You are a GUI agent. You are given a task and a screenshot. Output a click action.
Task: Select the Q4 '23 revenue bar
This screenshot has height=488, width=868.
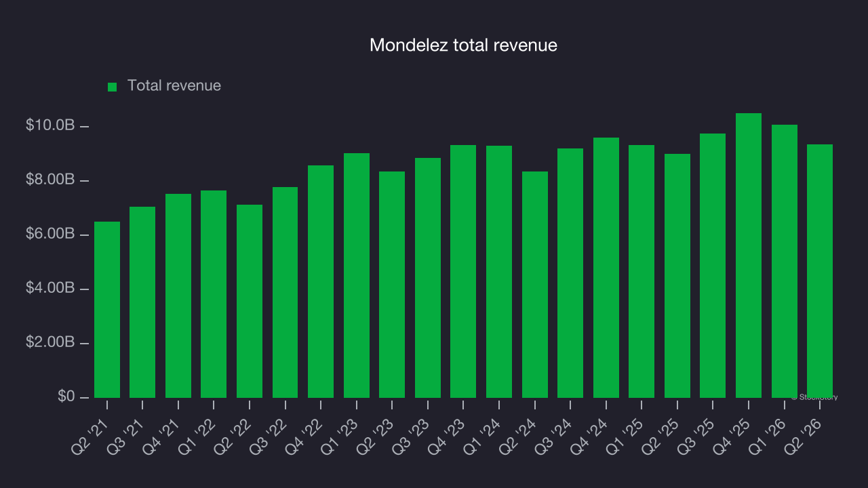(x=463, y=271)
